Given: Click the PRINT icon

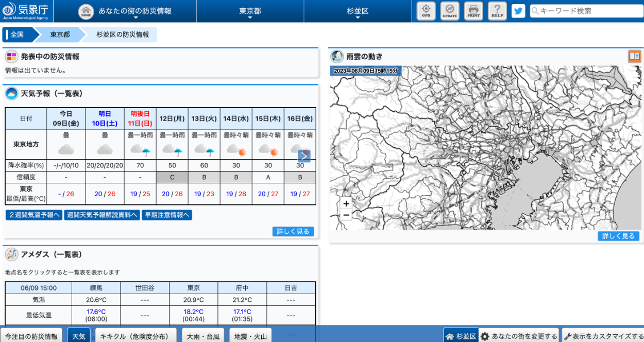Looking at the screenshot, I should point(473,11).
